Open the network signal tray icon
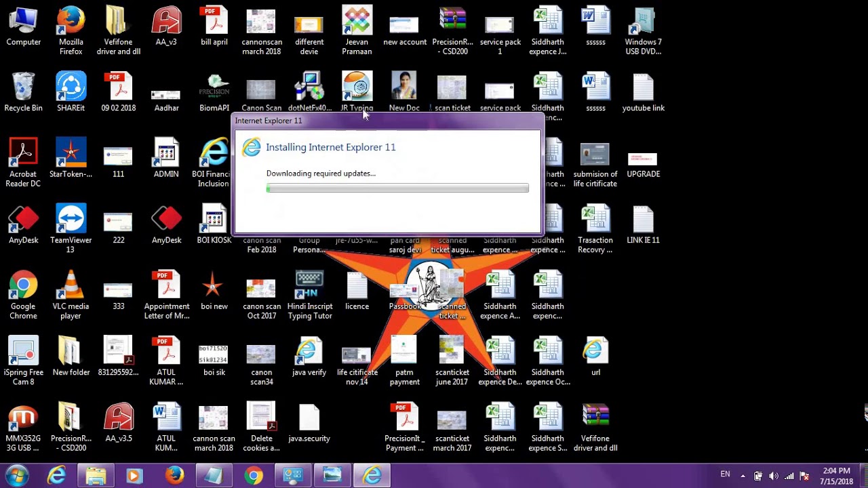The height and width of the screenshot is (488, 868). [789, 476]
